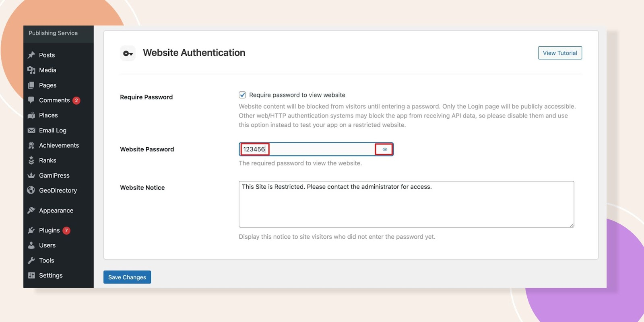Click the GeoDirectory globe icon
Image resolution: width=644 pixels, height=322 pixels.
point(31,190)
